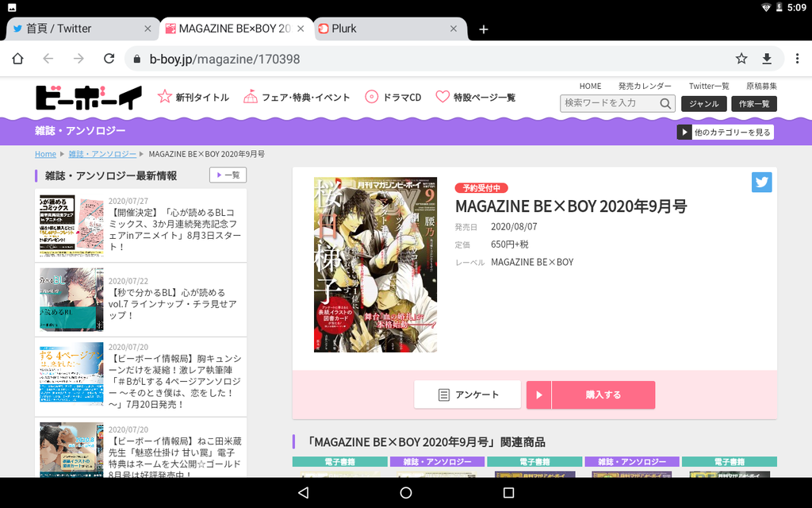Open the ジャンル button
Screen dimensions: 812x508
click(x=704, y=104)
